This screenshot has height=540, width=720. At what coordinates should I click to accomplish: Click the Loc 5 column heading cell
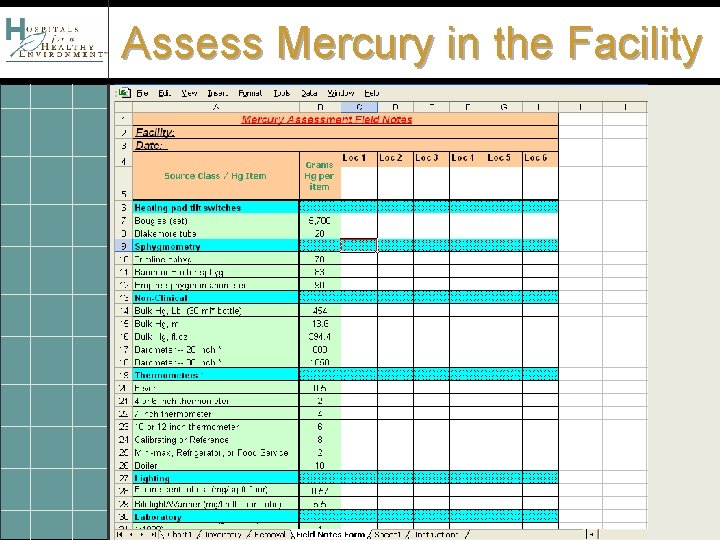[x=504, y=158]
